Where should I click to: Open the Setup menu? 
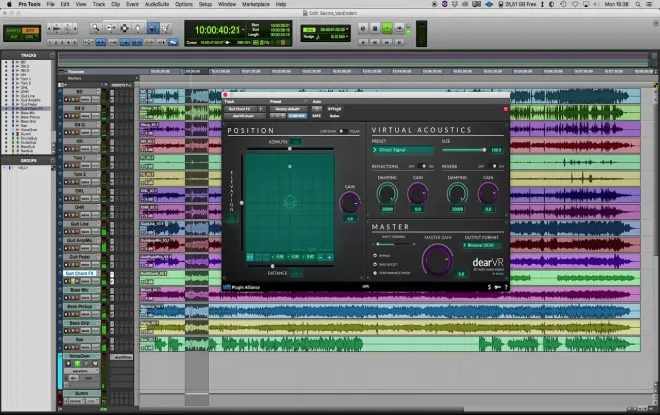(205, 4)
